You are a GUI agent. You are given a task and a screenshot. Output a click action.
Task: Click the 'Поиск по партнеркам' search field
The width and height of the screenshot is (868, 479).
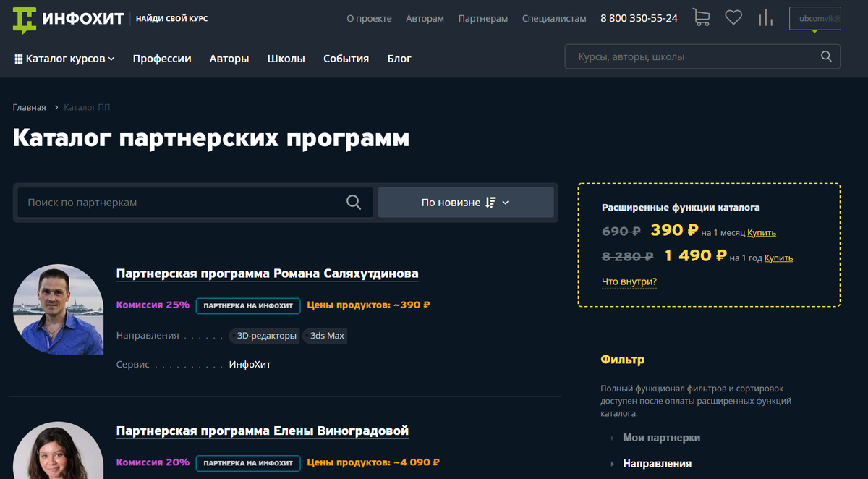click(181, 203)
